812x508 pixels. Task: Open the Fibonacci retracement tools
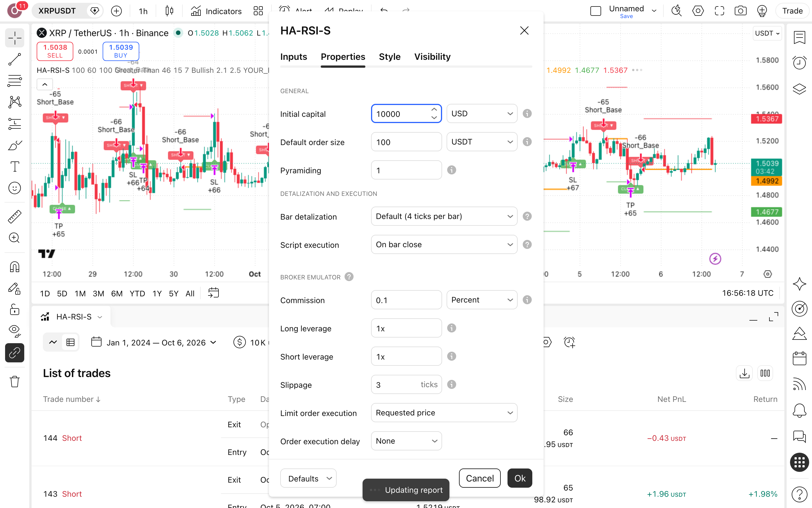pyautogui.click(x=14, y=81)
